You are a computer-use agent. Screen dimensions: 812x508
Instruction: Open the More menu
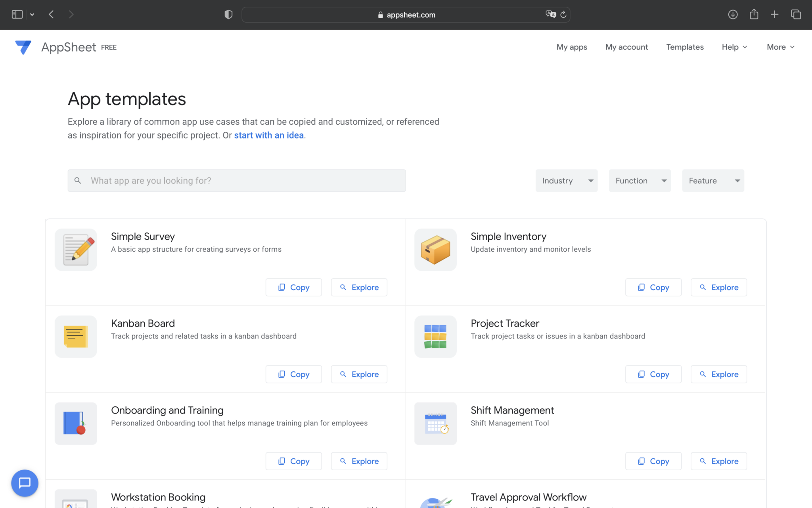779,47
